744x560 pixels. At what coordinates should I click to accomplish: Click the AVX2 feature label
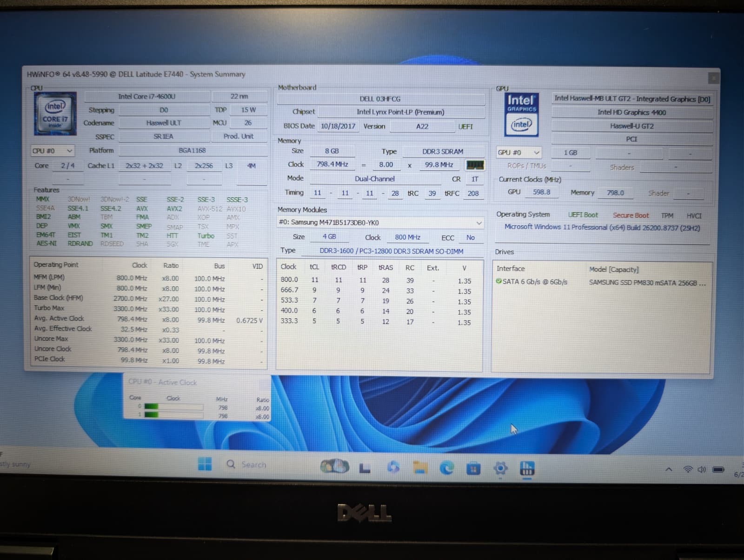pos(174,209)
